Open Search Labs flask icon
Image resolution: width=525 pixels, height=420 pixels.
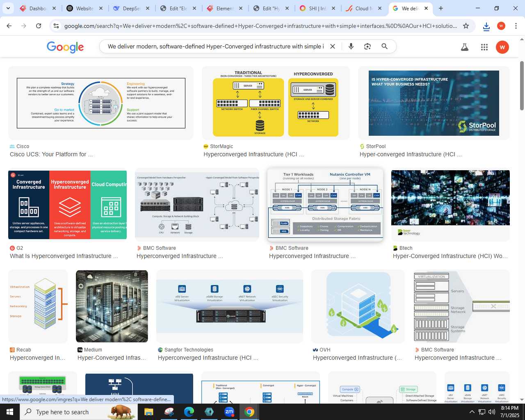click(x=465, y=47)
